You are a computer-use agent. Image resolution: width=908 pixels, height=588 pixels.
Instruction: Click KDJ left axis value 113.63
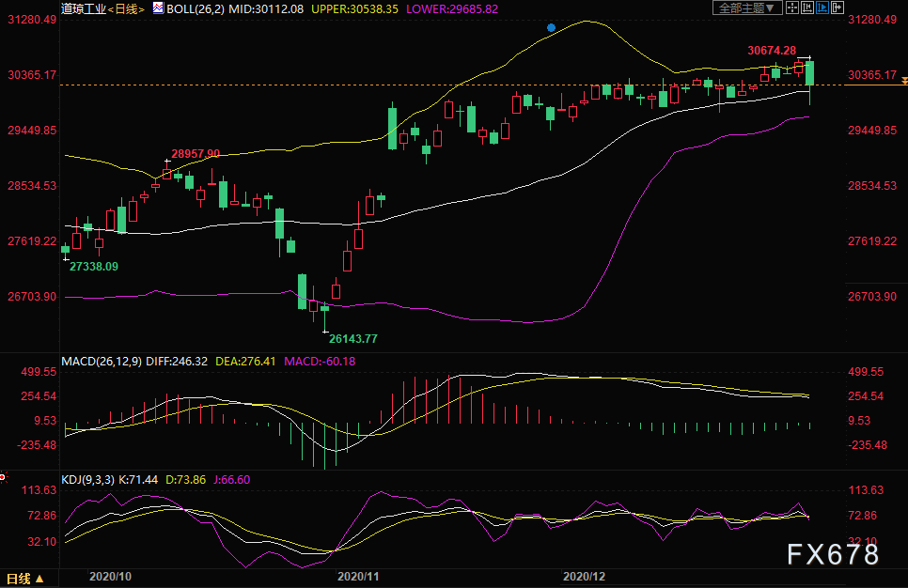pos(39,490)
